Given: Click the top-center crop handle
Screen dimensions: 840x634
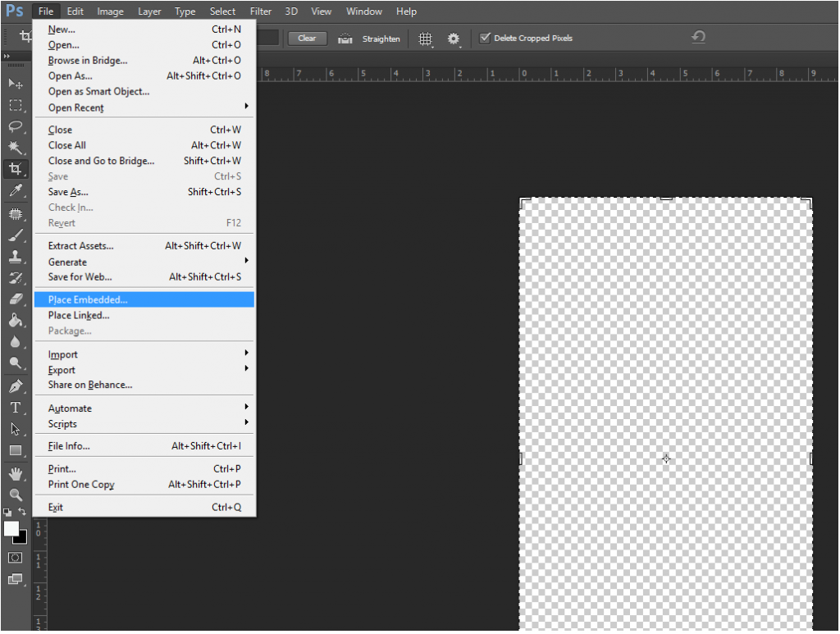Looking at the screenshot, I should tap(666, 198).
